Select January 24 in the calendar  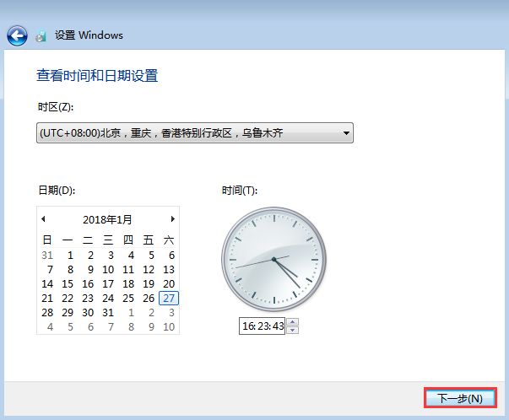(x=108, y=298)
